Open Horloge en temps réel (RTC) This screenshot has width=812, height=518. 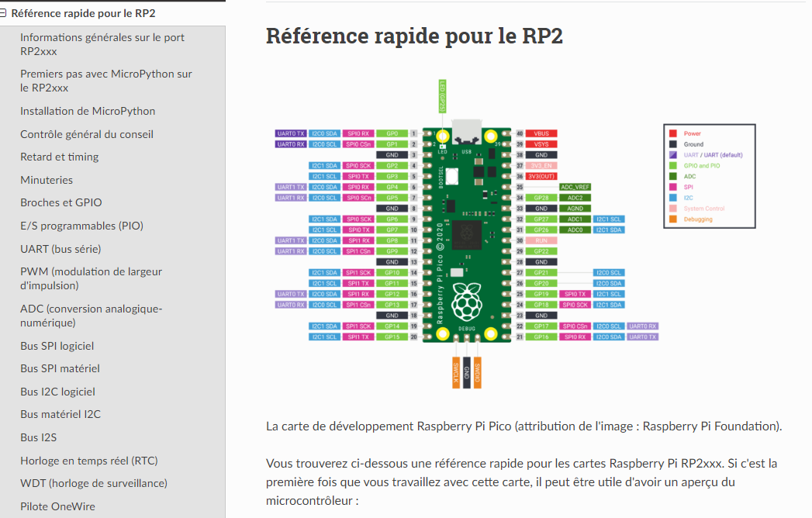tap(89, 461)
